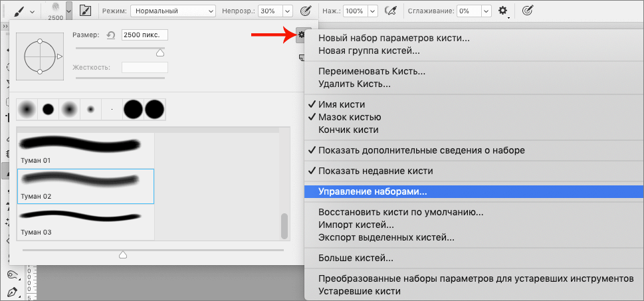Collapse brush preset picker via arrow beside 2500

point(69,11)
